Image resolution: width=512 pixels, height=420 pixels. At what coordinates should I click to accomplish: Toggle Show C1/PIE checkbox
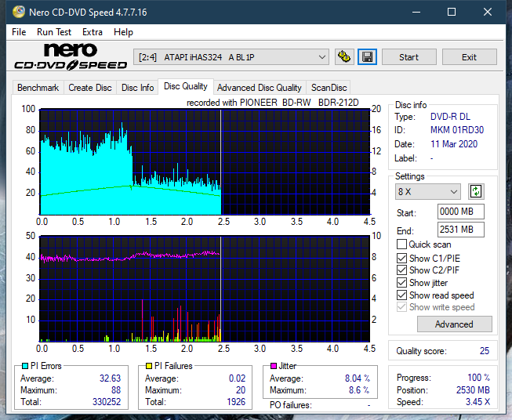pyautogui.click(x=401, y=258)
